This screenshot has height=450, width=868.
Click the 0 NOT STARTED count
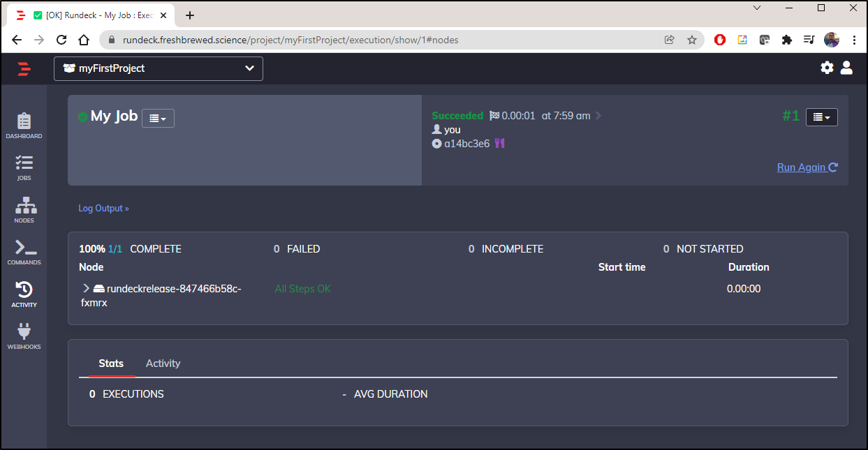(703, 249)
